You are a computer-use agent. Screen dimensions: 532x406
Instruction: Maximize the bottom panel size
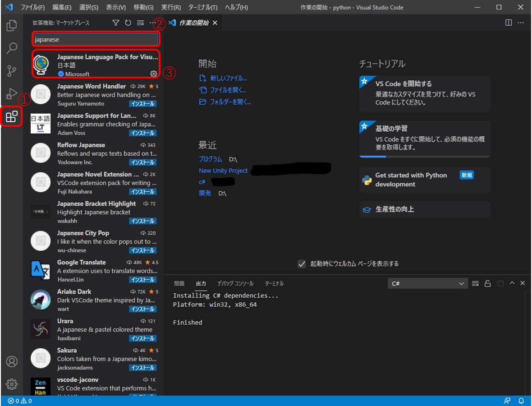pos(512,283)
